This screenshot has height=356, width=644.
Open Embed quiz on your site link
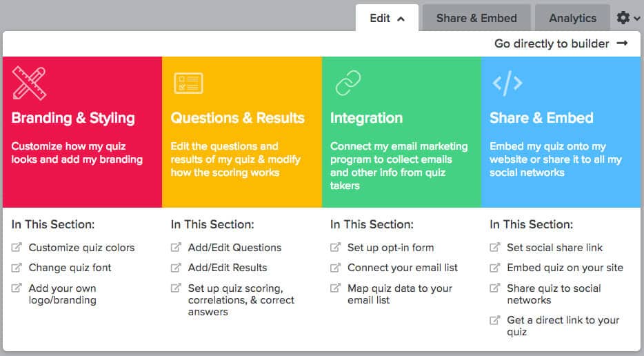[x=565, y=268]
